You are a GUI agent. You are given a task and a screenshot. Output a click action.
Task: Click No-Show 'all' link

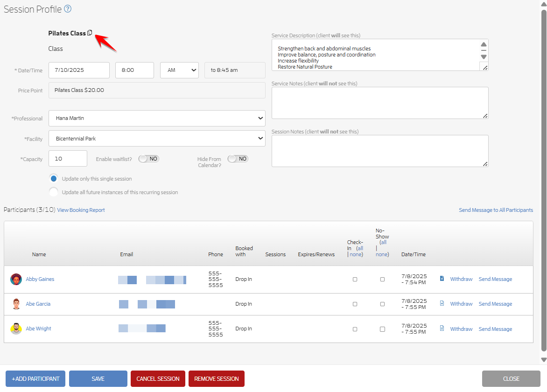(x=384, y=242)
